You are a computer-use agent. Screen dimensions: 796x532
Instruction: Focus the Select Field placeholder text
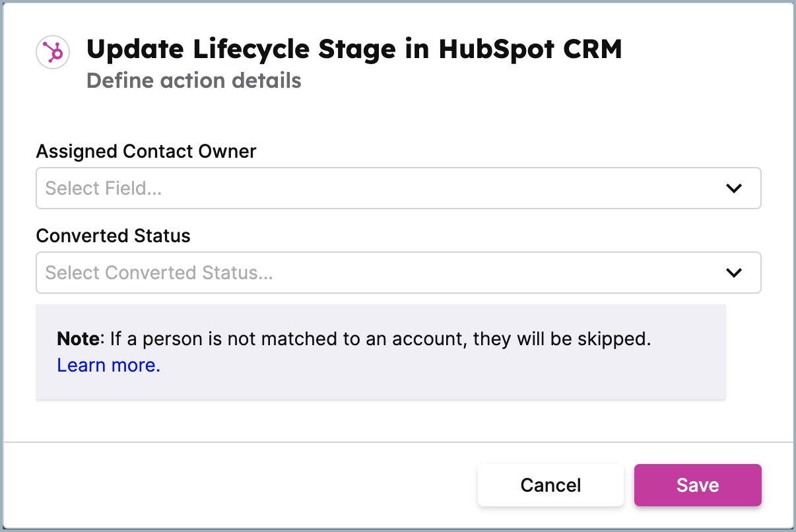coord(104,188)
